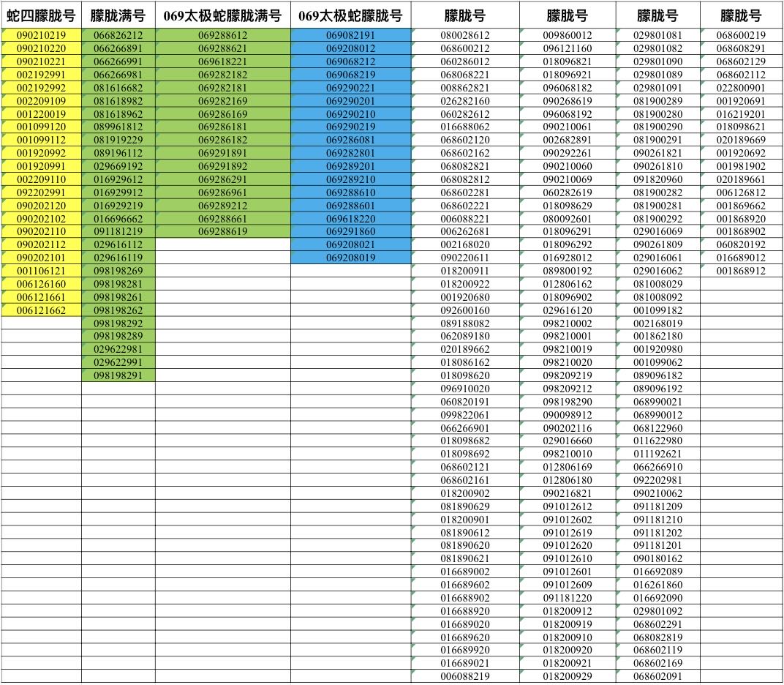The height and width of the screenshot is (685, 784).
Task: Select the 蛇四朦胧号 column header
Action: pyautogui.click(x=41, y=15)
